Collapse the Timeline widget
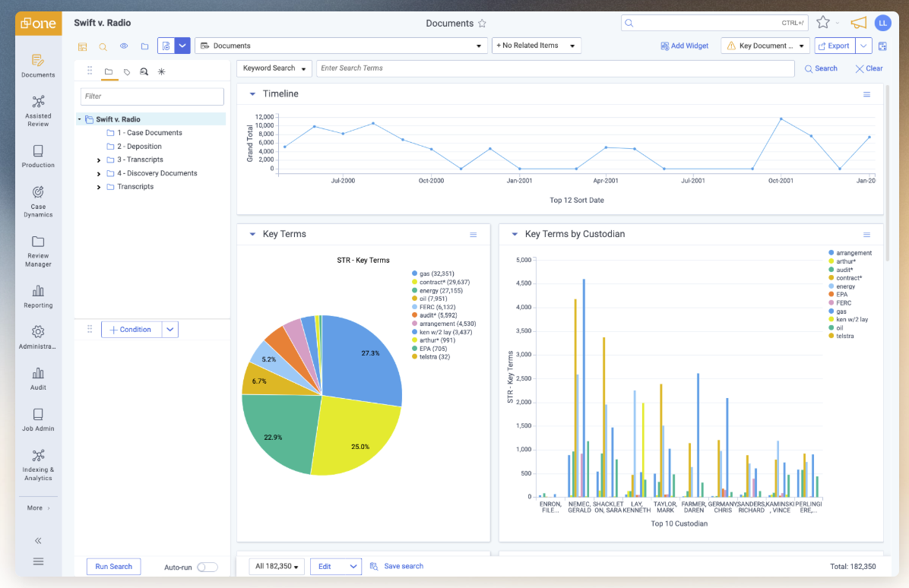The height and width of the screenshot is (588, 909). pos(252,94)
